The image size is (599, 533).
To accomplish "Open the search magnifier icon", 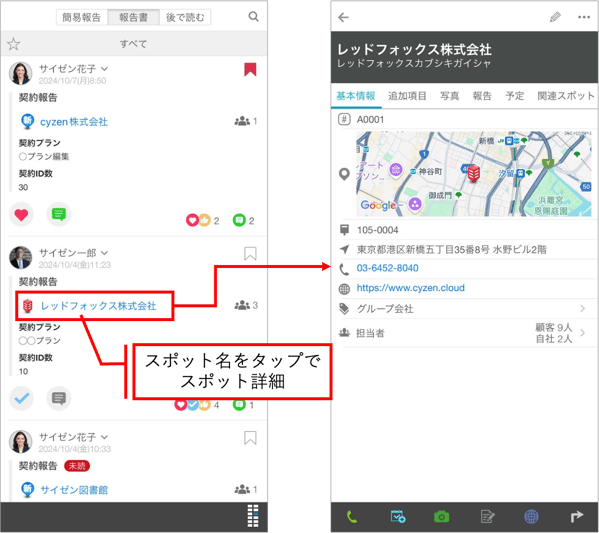I will pyautogui.click(x=253, y=17).
